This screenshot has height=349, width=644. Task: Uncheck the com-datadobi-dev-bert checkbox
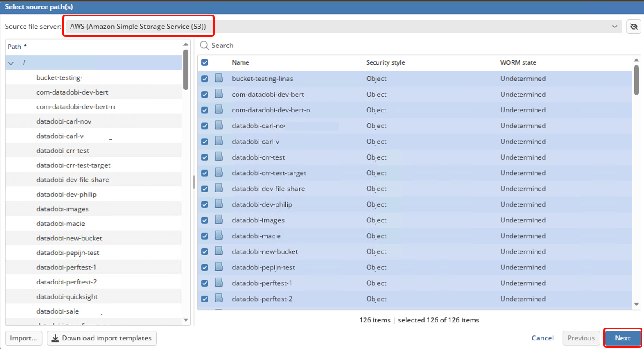click(205, 95)
